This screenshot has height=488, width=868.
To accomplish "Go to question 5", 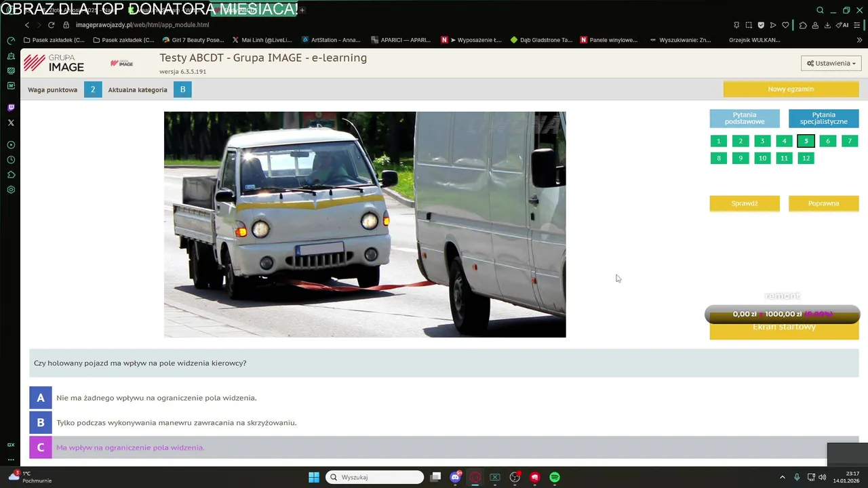I will 806,141.
